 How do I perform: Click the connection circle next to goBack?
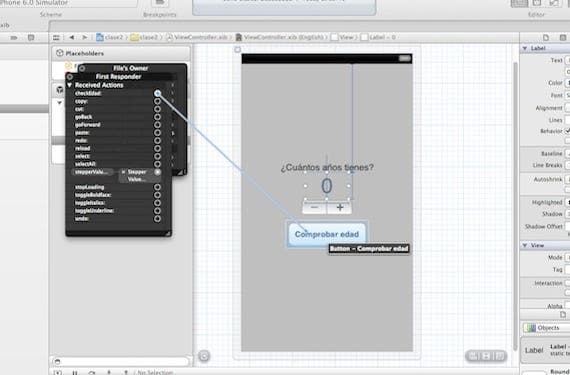[157, 117]
